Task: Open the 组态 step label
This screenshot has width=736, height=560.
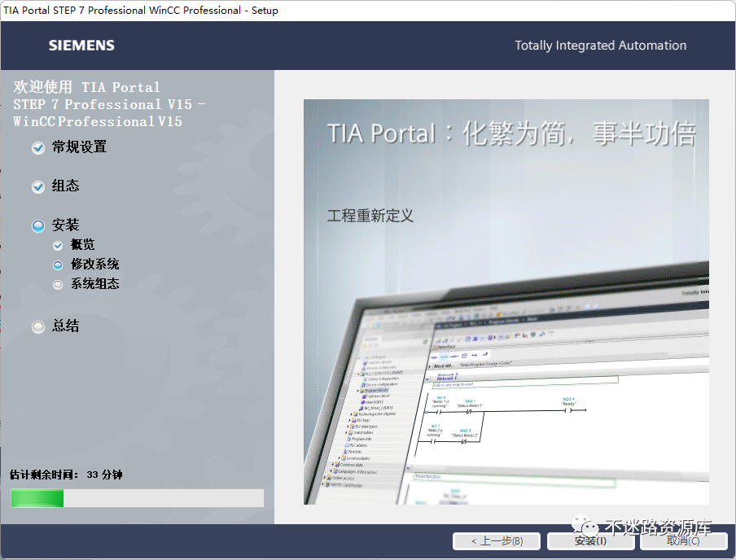Action: 65,186
